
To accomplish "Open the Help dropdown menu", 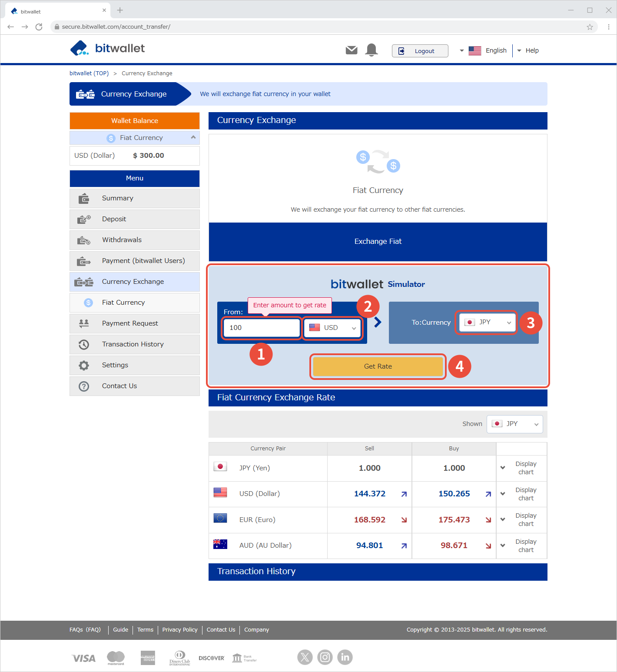I will coord(528,50).
